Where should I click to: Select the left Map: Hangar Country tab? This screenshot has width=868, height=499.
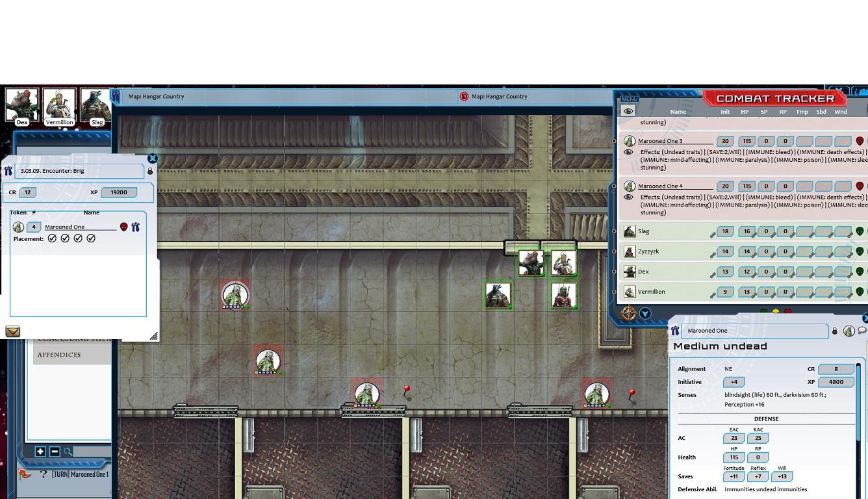click(x=156, y=96)
